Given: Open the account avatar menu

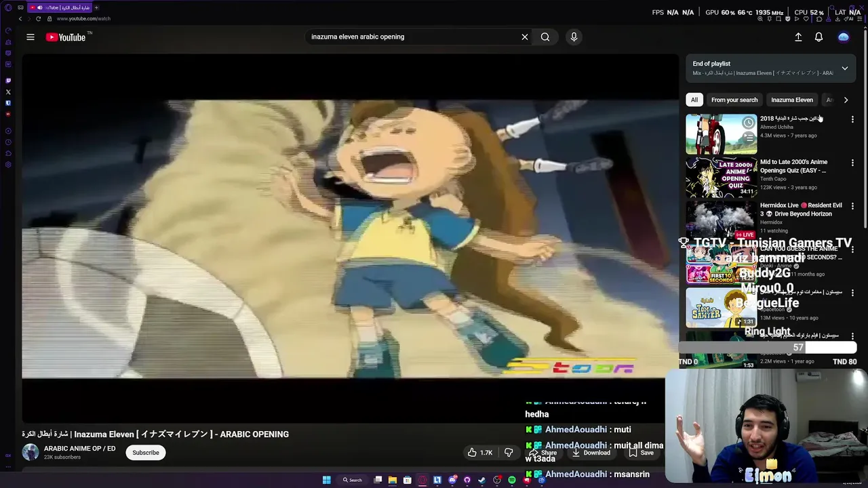Looking at the screenshot, I should click(x=844, y=37).
